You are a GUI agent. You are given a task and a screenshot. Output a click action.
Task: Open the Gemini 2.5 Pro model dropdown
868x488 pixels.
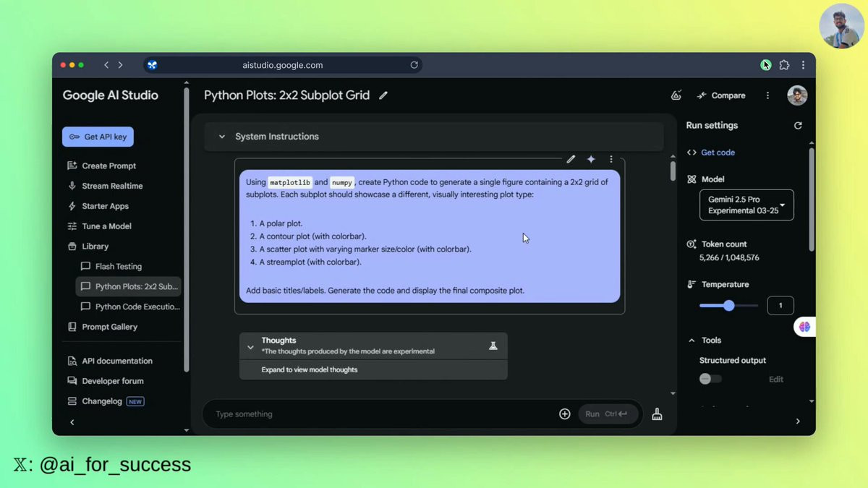(x=746, y=205)
